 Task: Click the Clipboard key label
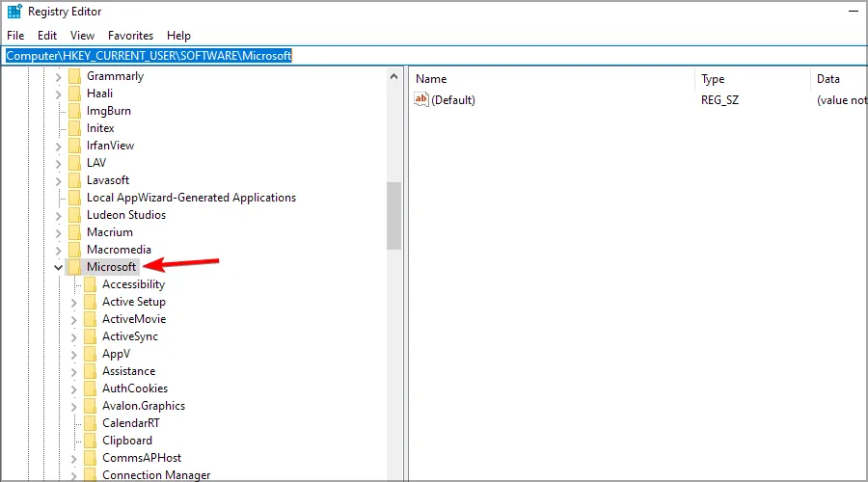(126, 441)
